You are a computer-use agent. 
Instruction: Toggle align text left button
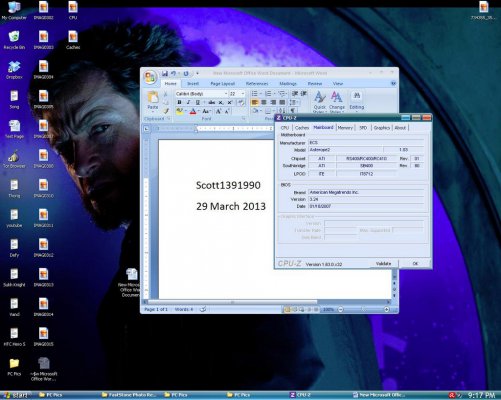[x=255, y=102]
